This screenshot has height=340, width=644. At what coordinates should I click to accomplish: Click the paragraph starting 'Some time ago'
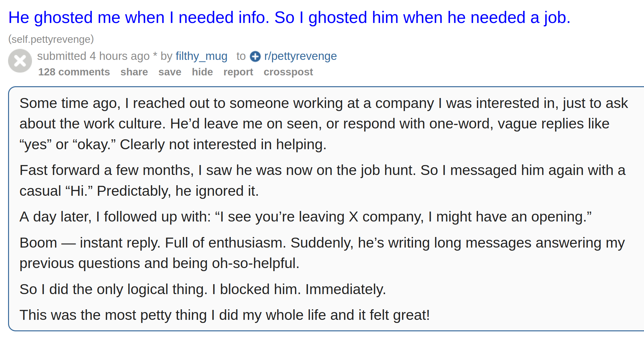click(324, 124)
